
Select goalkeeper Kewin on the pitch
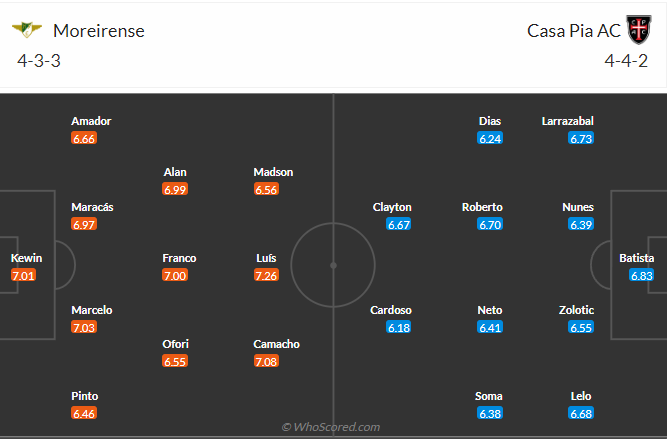point(26,258)
